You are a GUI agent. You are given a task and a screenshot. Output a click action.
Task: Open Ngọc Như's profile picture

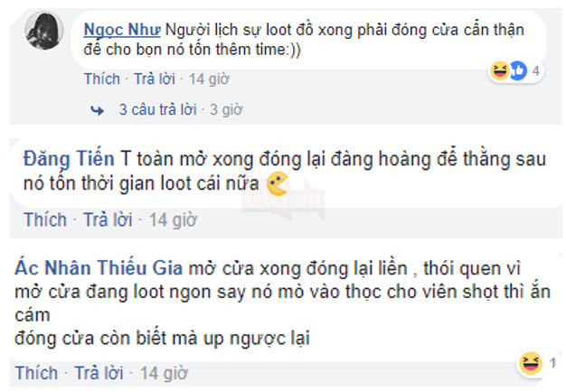click(x=44, y=31)
